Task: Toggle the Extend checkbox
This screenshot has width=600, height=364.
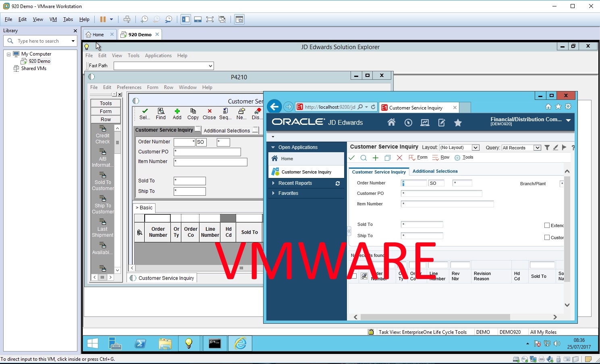Action: click(x=547, y=225)
